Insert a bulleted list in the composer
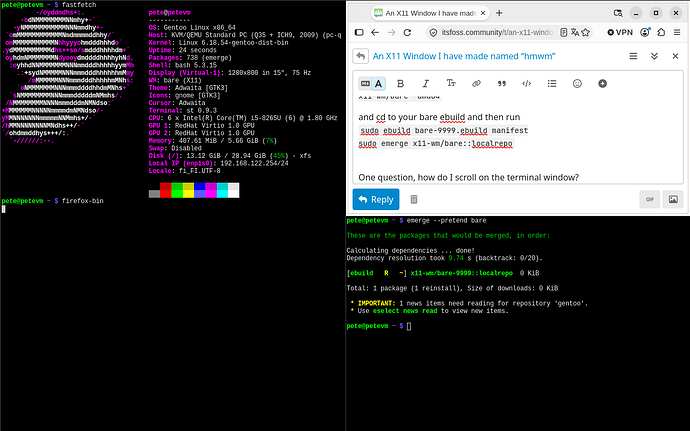The image size is (690, 431). click(552, 84)
